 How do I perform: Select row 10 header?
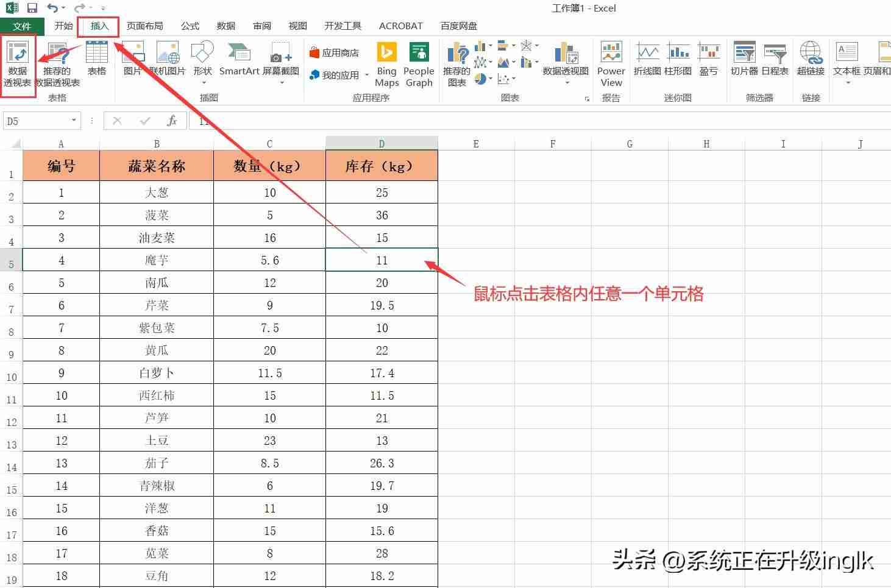(x=12, y=373)
